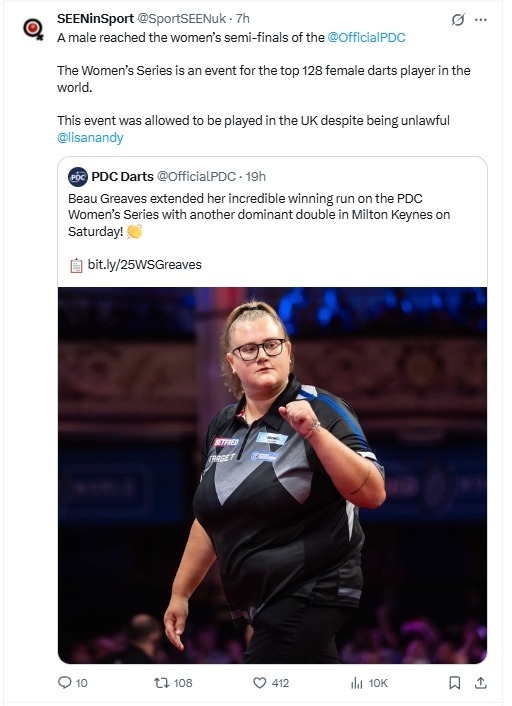Click the reply comment icon
Screen dimensions: 512x706
[x=65, y=683]
